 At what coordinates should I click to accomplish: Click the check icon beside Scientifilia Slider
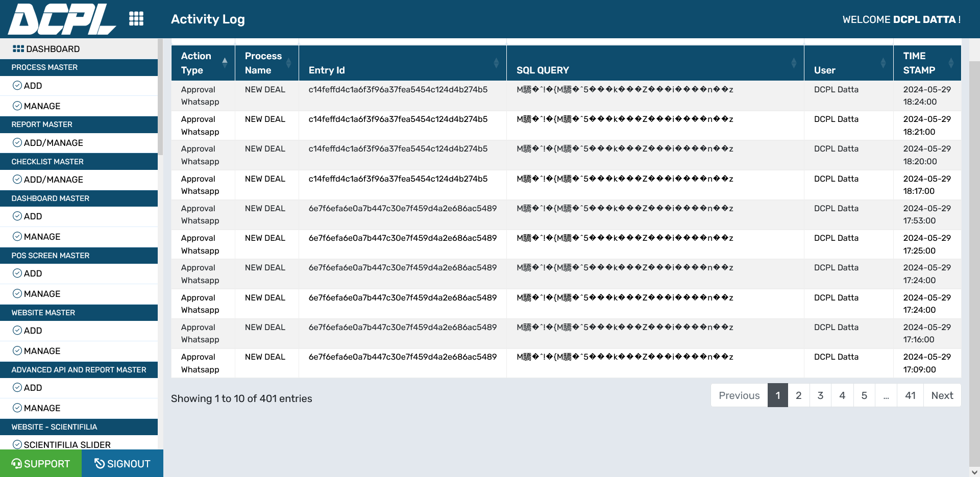pos(17,445)
